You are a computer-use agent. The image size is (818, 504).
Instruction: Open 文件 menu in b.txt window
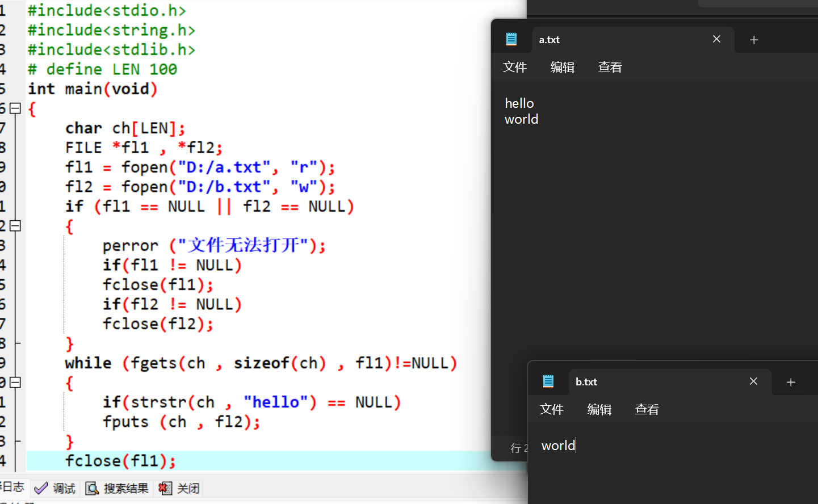tap(552, 409)
